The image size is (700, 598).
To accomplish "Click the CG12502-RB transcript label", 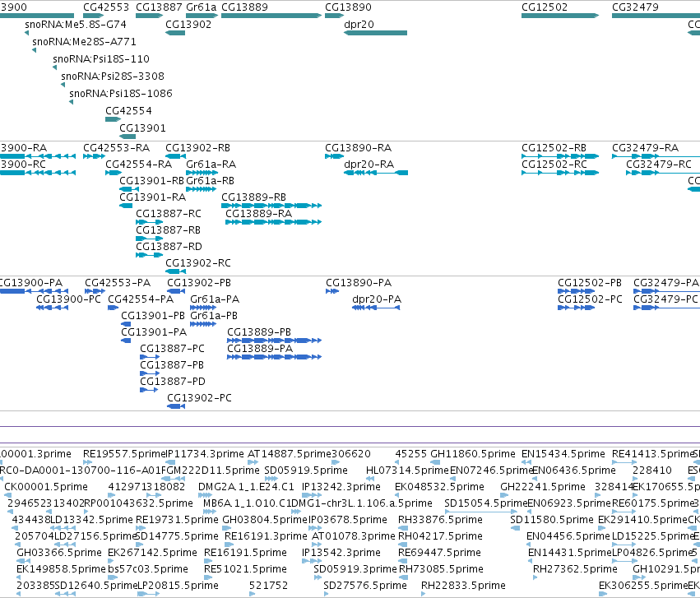I will click(554, 148).
